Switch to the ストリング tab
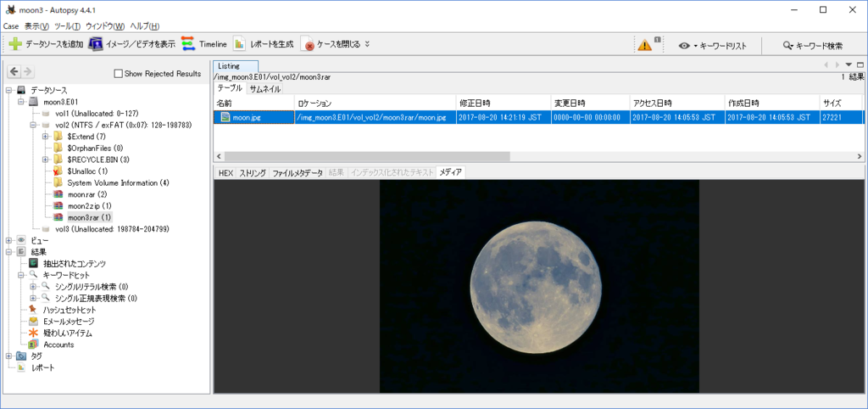 [253, 173]
